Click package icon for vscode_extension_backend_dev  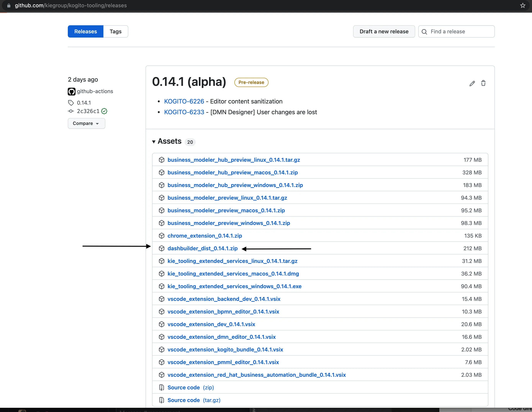pyautogui.click(x=161, y=299)
